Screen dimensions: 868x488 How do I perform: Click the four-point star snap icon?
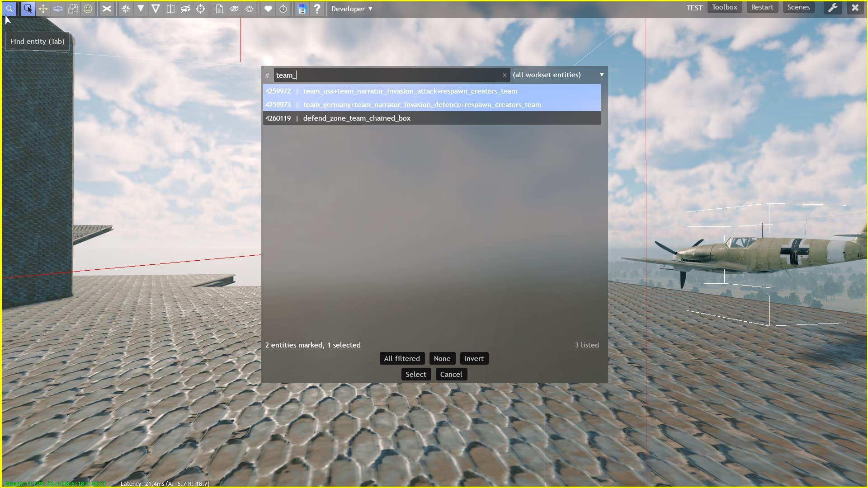point(126,9)
